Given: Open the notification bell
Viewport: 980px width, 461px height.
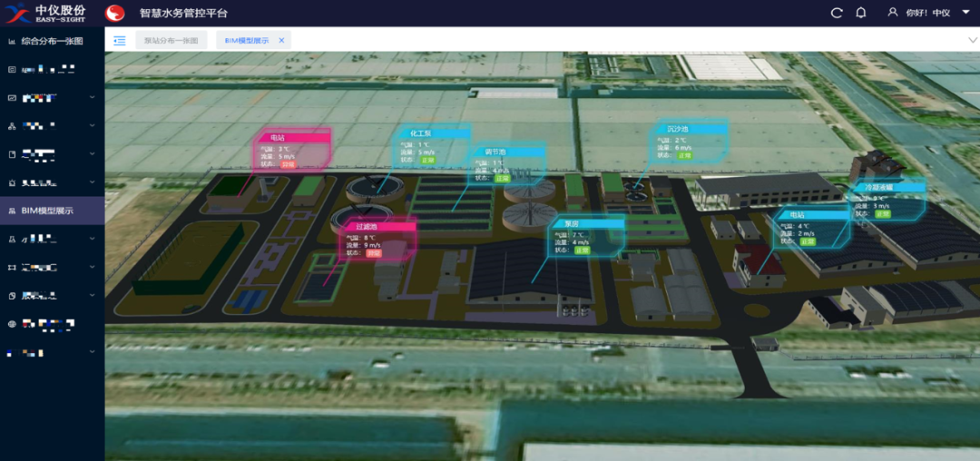Looking at the screenshot, I should pos(861,13).
